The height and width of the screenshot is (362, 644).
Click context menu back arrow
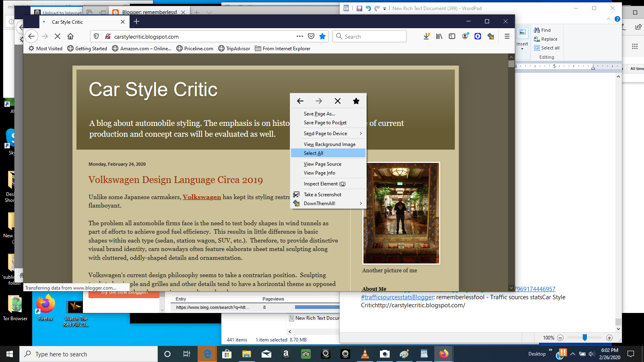(x=300, y=101)
